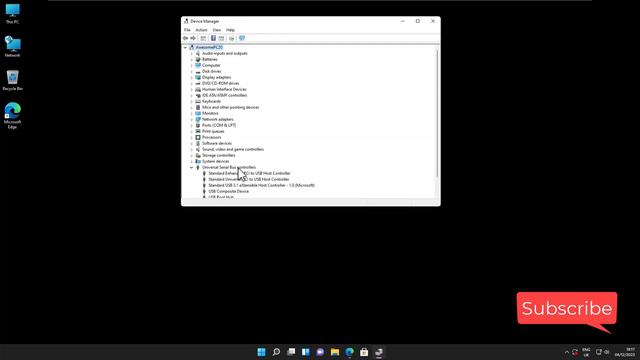Click the Device Manager title bar icon
The height and width of the screenshot is (360, 640).
(186, 21)
